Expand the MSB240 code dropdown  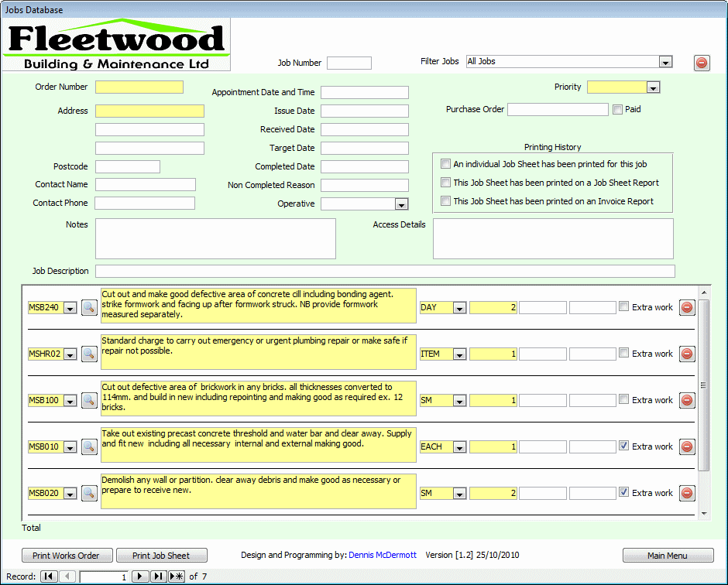[x=70, y=307]
